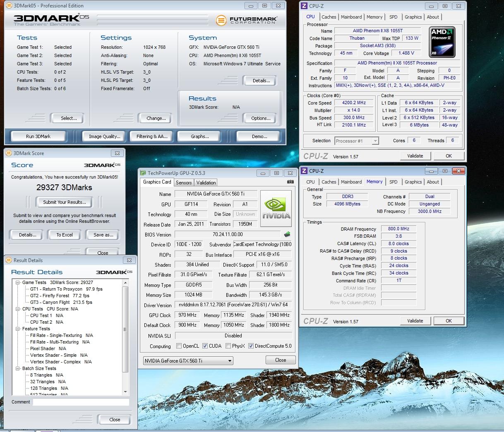504x432 pixels.
Task: Click the CPU-Z Memory window title icon
Action: tap(304, 171)
